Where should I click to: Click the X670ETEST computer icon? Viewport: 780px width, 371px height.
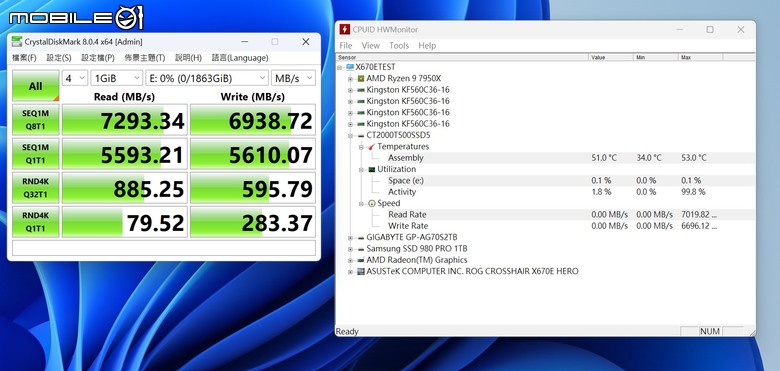[x=350, y=67]
